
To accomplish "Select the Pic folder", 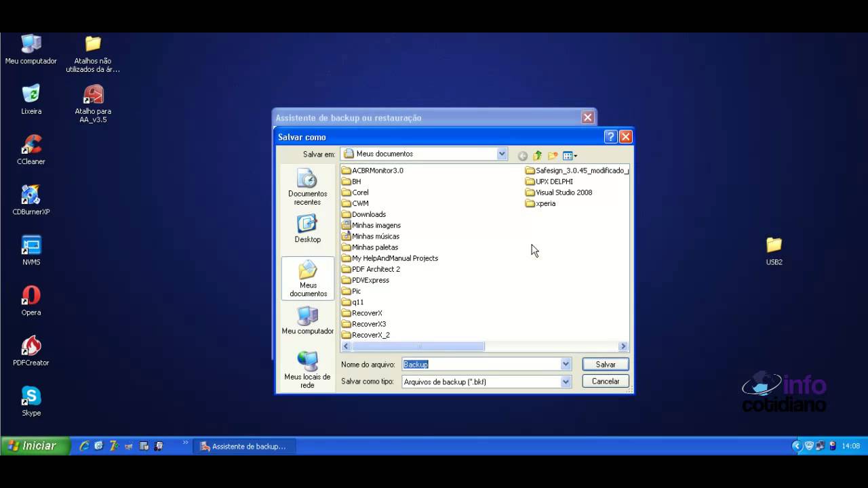I will 351,291.
